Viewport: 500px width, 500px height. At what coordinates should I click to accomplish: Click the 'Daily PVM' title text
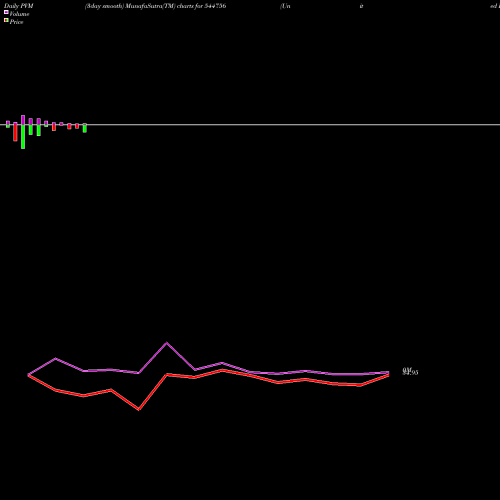click(x=19, y=6)
